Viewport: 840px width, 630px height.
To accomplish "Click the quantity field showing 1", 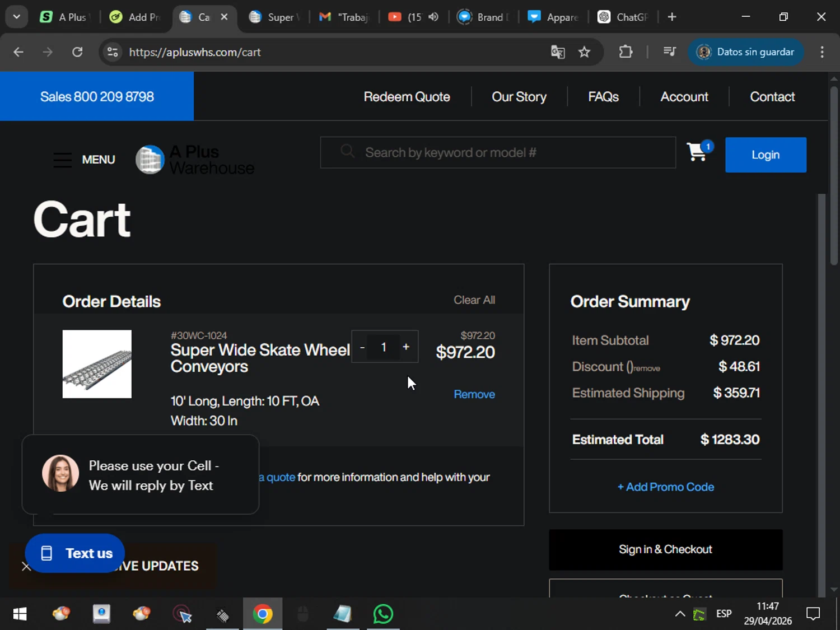I will pos(384,347).
